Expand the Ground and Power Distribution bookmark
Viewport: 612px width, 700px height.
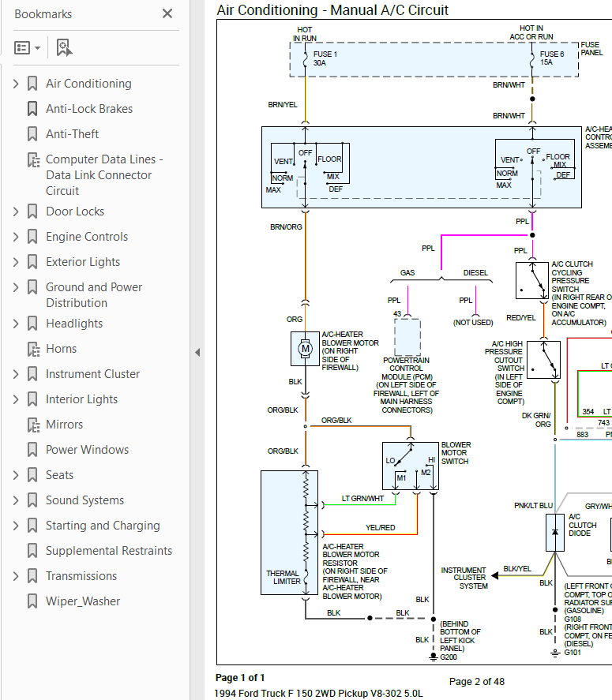(x=16, y=287)
